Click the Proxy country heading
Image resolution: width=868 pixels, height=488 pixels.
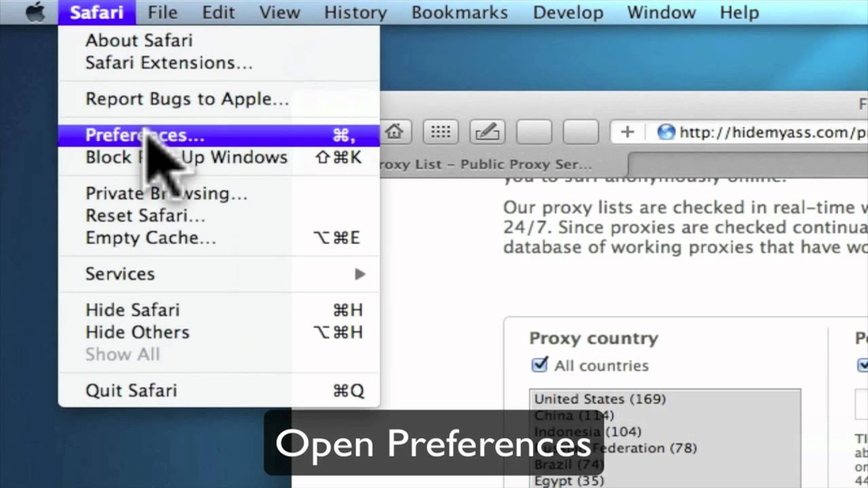[593, 338]
